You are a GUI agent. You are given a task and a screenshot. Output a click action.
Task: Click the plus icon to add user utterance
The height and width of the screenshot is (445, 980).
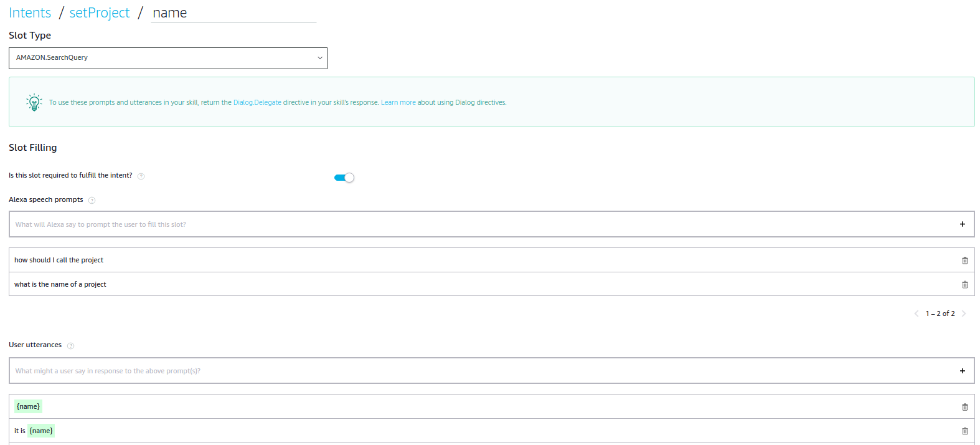pos(962,371)
